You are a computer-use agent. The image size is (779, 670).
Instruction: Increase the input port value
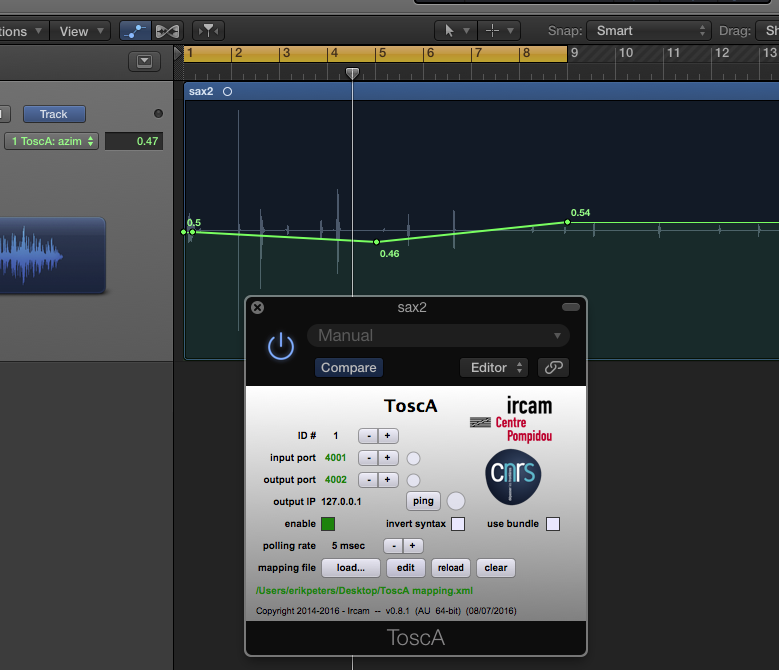[x=388, y=457]
